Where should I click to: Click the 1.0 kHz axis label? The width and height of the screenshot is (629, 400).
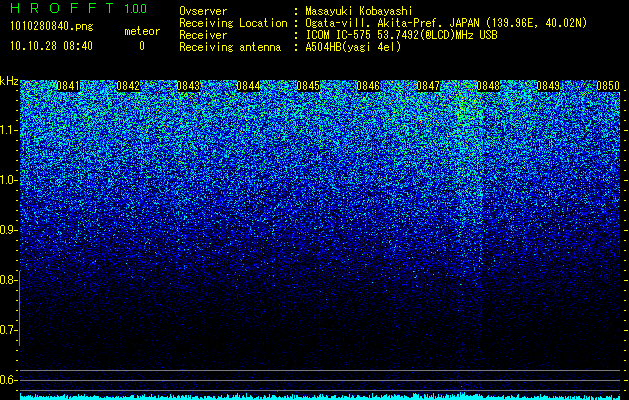tap(8, 180)
